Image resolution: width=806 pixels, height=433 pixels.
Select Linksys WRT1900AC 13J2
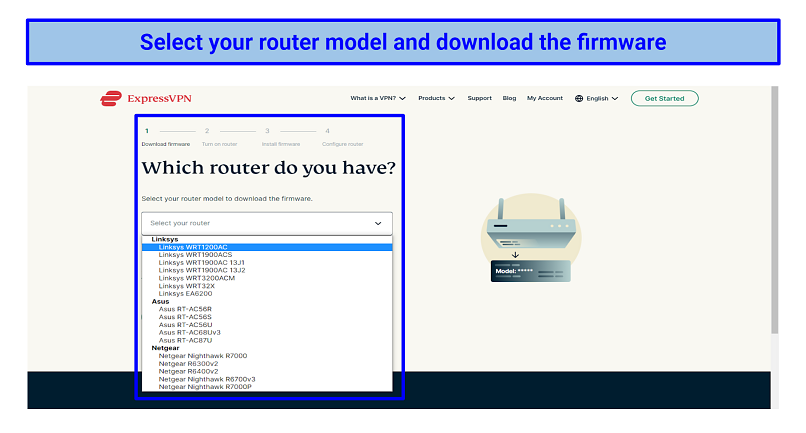pos(267,270)
